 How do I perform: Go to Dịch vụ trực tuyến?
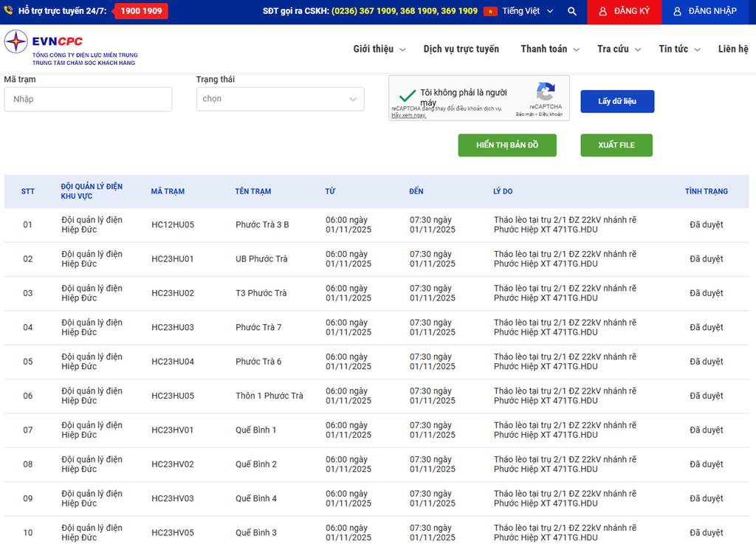pos(461,49)
